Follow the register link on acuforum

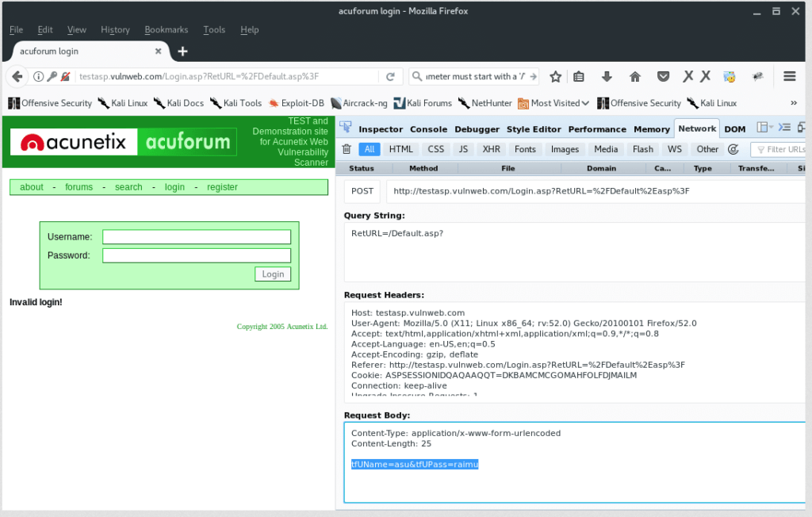222,187
